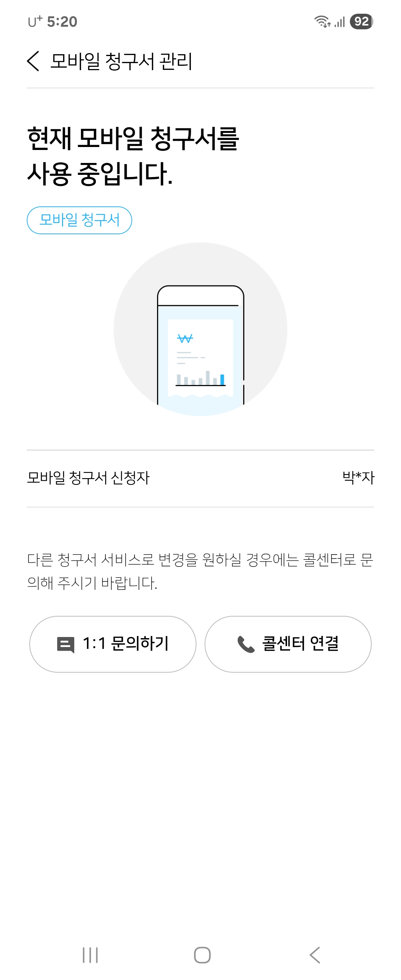
Task: Tap the applicant name 박*자
Action: [x=358, y=478]
